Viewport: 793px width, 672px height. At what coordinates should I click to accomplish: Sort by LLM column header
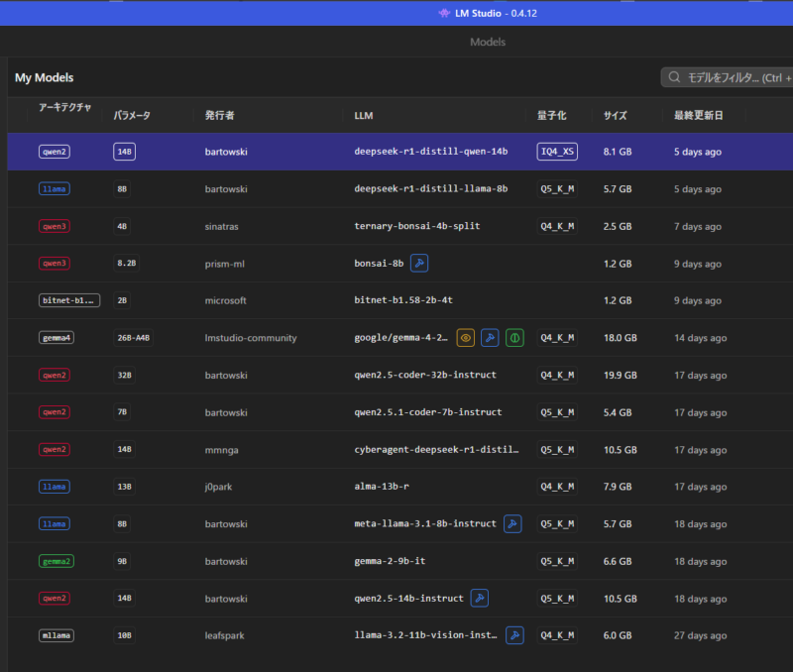(x=364, y=116)
